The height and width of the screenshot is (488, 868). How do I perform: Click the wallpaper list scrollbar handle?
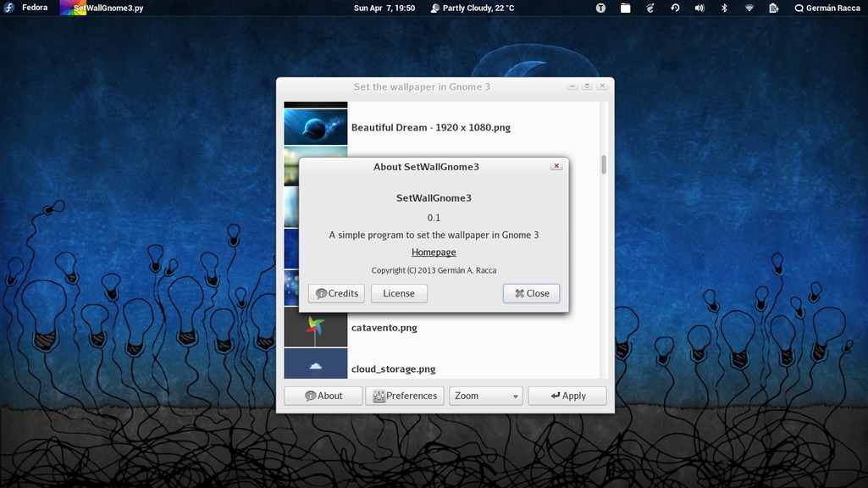[x=604, y=164]
